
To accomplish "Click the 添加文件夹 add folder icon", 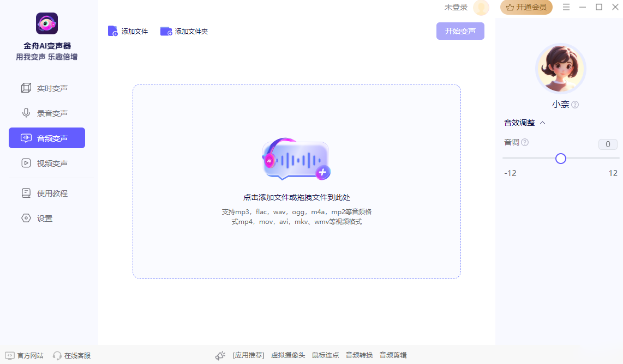I will [x=166, y=31].
